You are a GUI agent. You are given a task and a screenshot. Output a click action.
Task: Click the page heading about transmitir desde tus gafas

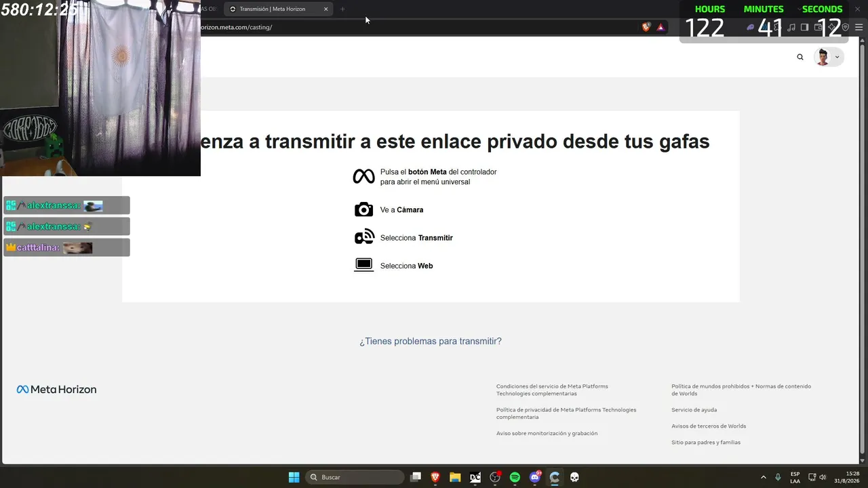pyautogui.click(x=455, y=141)
